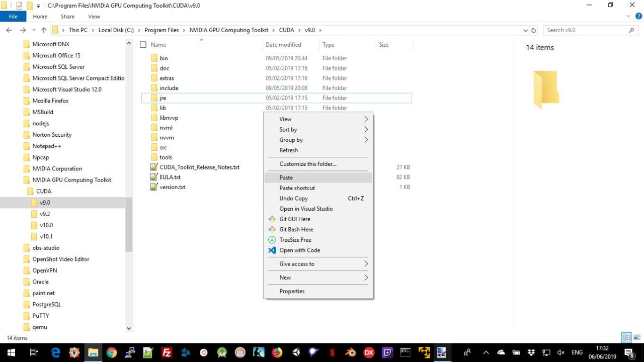Switch to the View ribbon tab
Viewport: 644px width, 362px height.
pos(94,17)
